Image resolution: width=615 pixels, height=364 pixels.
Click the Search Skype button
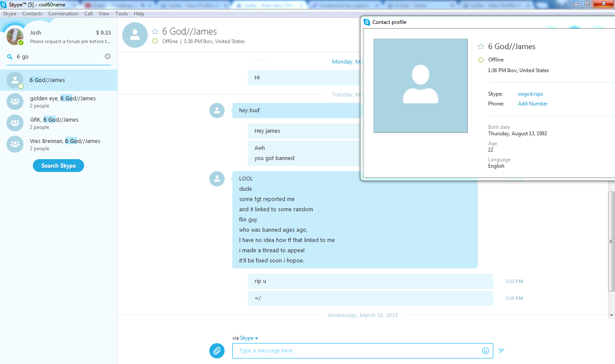pos(59,166)
